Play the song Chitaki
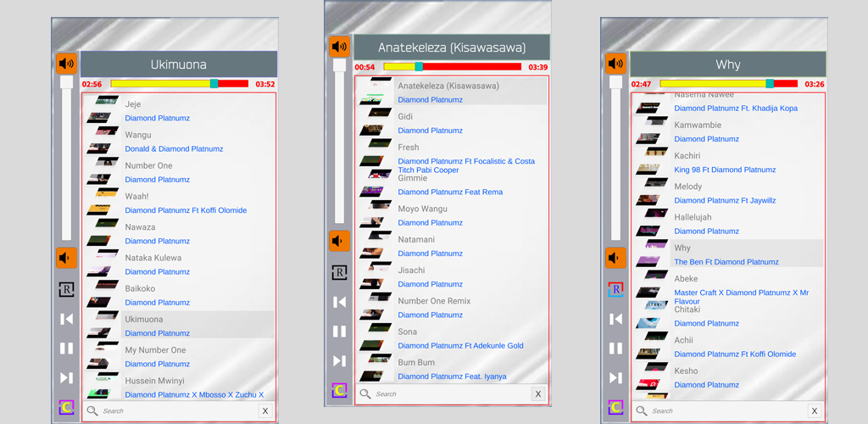The height and width of the screenshot is (424, 868). 727,316
